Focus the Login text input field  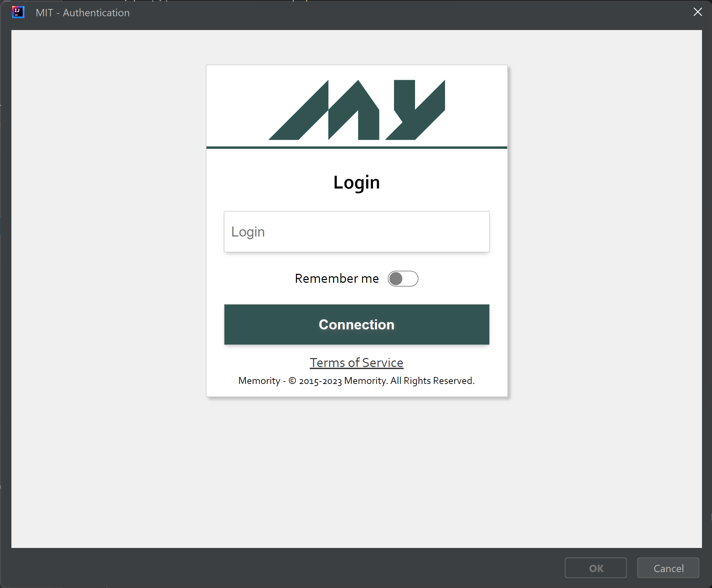tap(356, 232)
